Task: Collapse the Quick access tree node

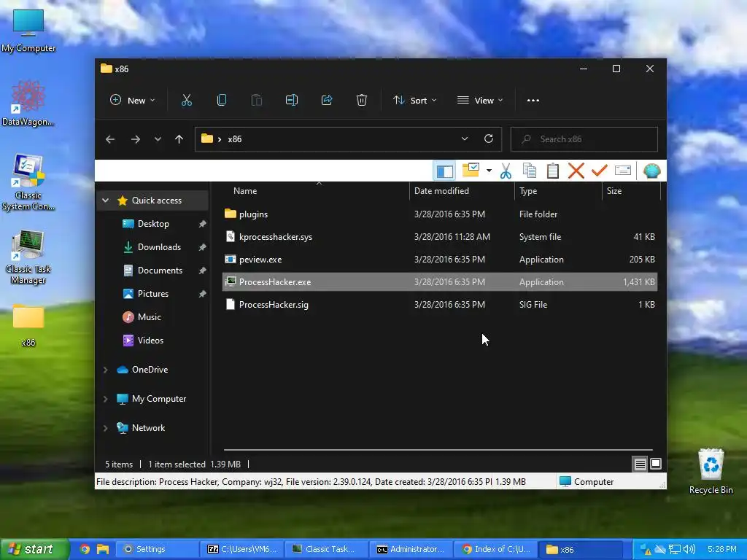Action: (x=106, y=201)
